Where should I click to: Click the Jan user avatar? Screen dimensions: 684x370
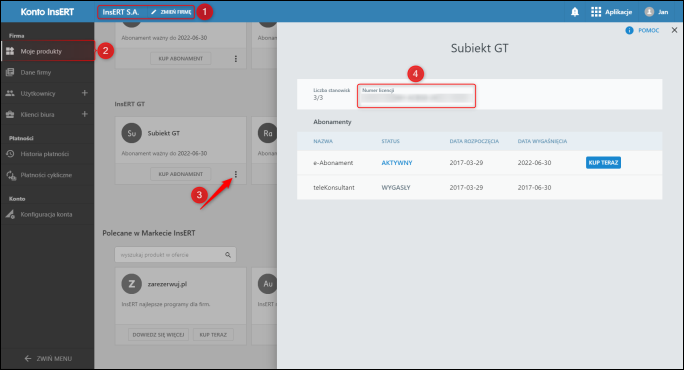point(649,12)
